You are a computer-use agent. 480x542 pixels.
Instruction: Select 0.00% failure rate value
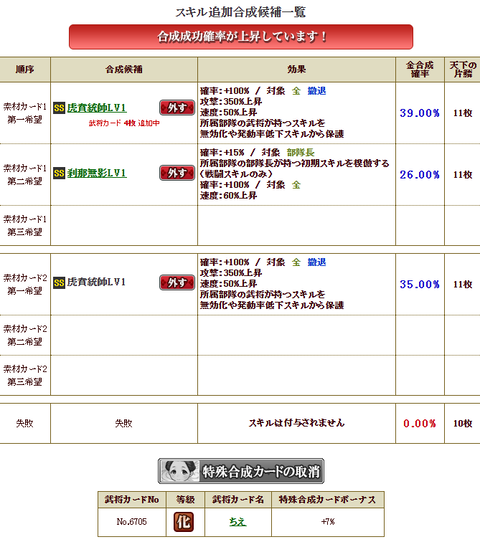[x=420, y=423]
